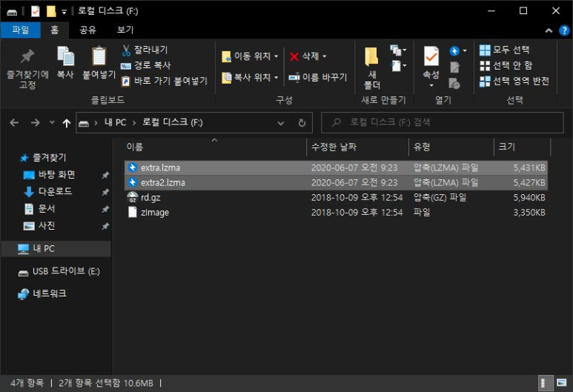Image resolution: width=573 pixels, height=392 pixels.
Task: Create a new folder with 새 폴더
Action: pos(371,68)
